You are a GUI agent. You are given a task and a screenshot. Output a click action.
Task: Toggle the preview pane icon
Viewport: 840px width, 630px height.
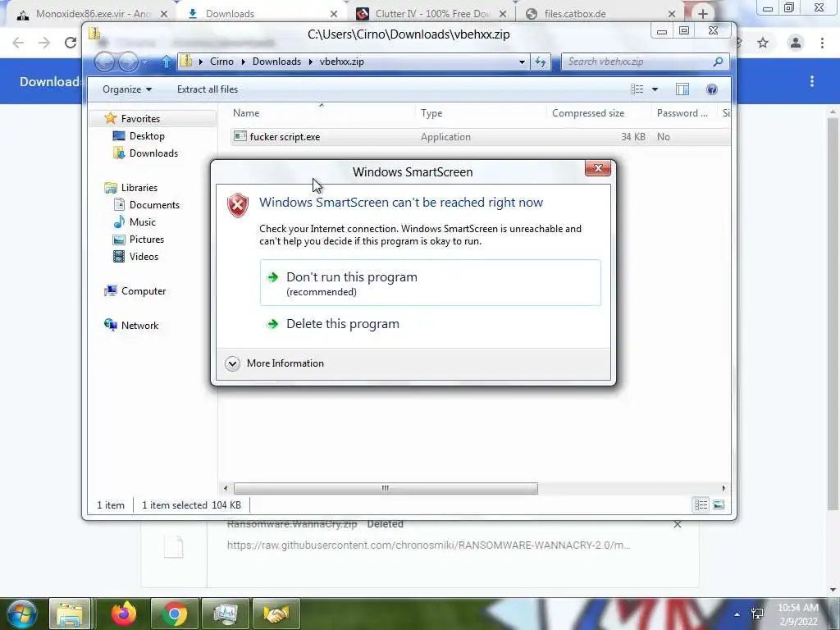coord(682,89)
